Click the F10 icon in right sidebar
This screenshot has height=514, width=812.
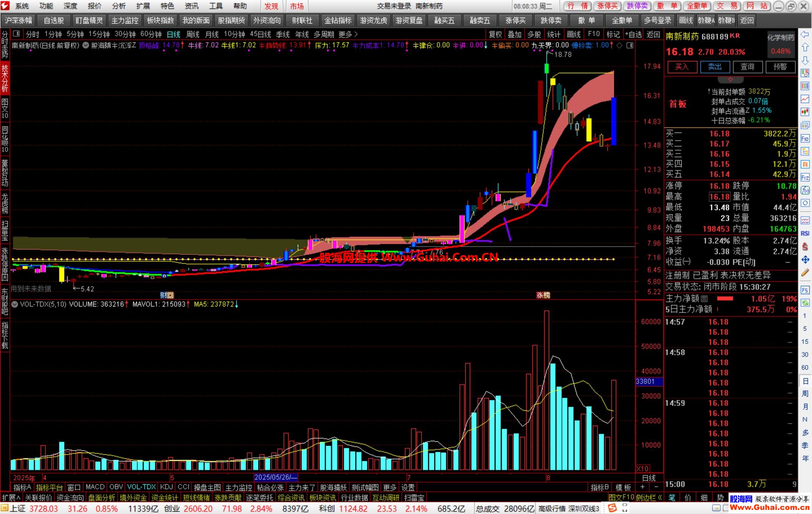click(805, 138)
